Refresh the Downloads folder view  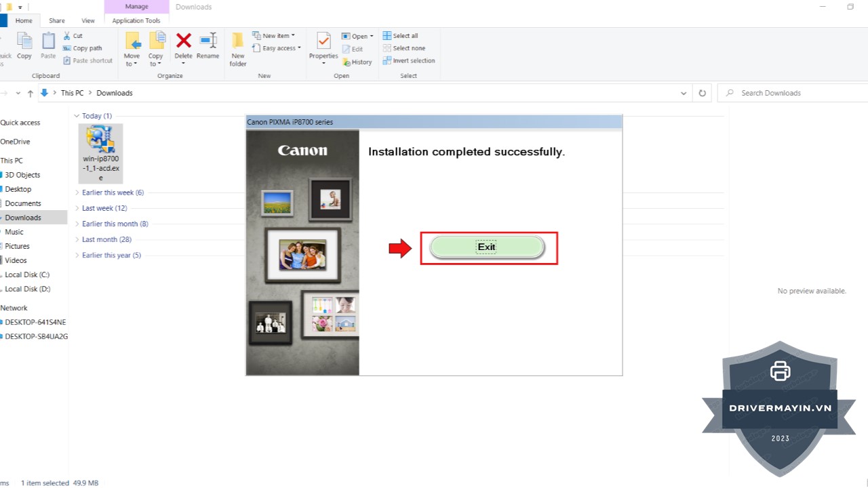703,93
